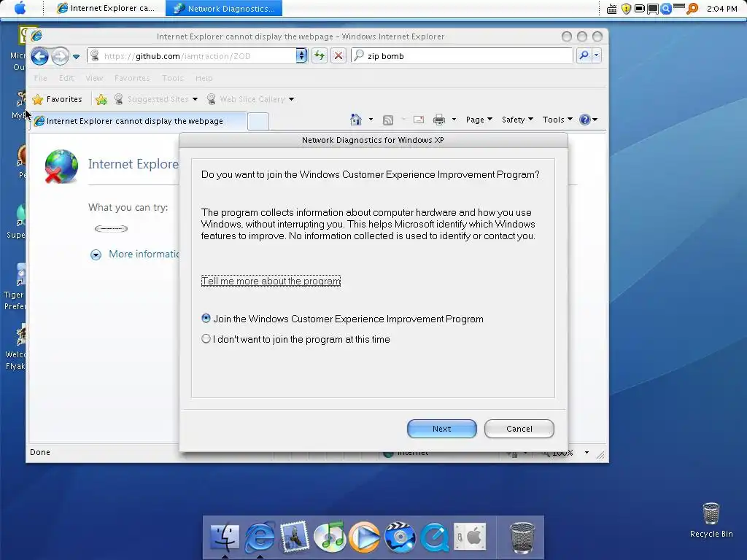Expand More information on error page
The image size is (747, 560).
tap(96, 254)
